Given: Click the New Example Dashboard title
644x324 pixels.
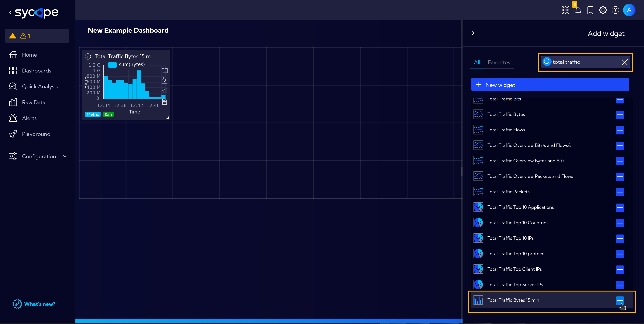Looking at the screenshot, I should click(x=128, y=30).
